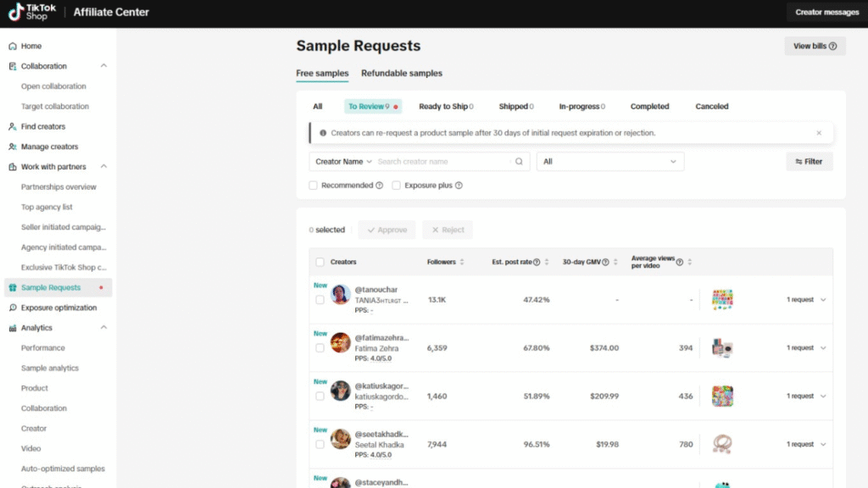Sort by Followers column arrows

tap(462, 263)
